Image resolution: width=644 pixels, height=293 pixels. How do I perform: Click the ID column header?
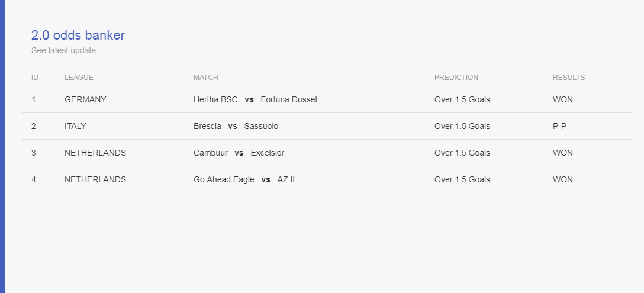pyautogui.click(x=35, y=78)
